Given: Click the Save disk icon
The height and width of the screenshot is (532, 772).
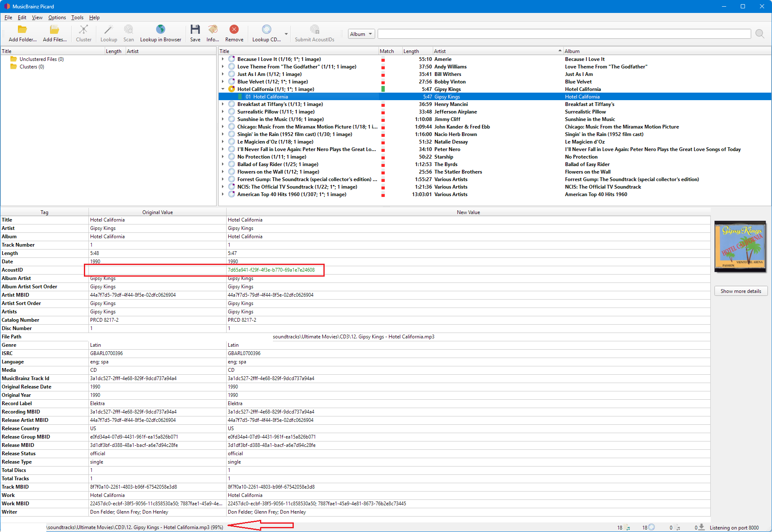Looking at the screenshot, I should (x=195, y=30).
